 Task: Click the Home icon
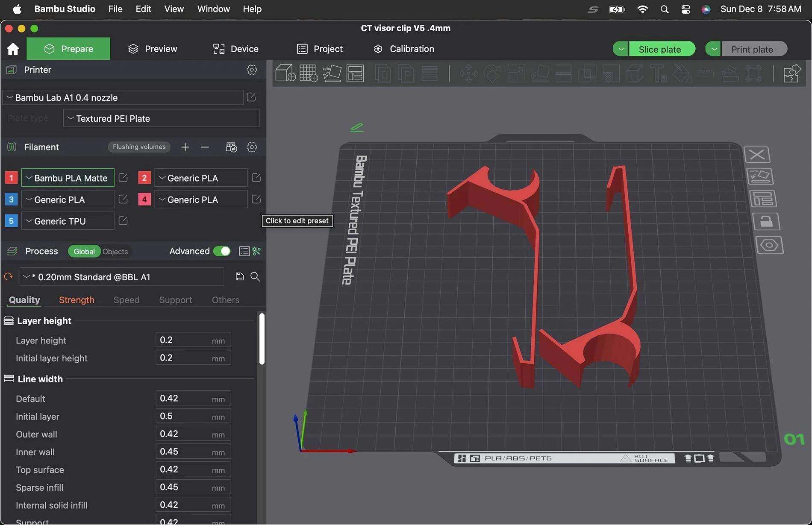(13, 49)
